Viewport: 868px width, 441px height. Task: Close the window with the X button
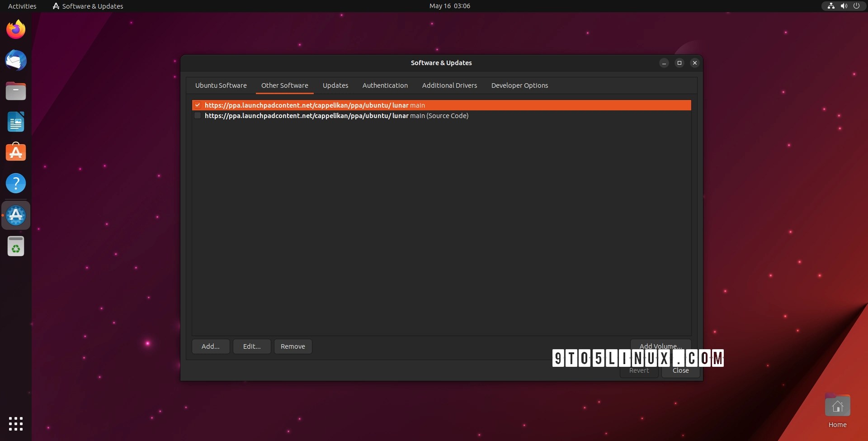pyautogui.click(x=695, y=63)
